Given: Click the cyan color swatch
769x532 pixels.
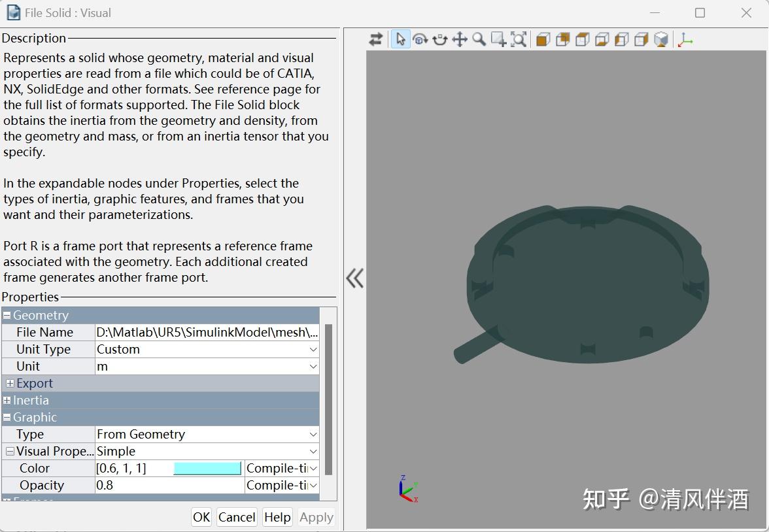Looking at the screenshot, I should coord(207,468).
